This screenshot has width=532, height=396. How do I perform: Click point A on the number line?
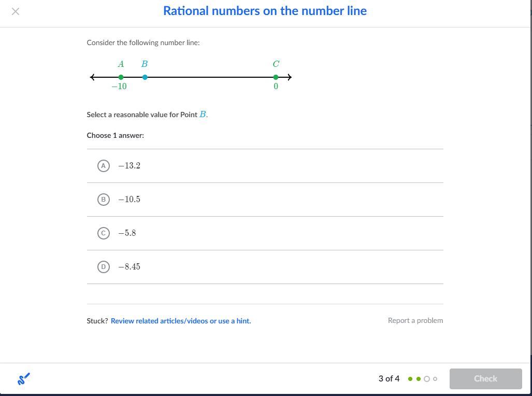tap(121, 77)
